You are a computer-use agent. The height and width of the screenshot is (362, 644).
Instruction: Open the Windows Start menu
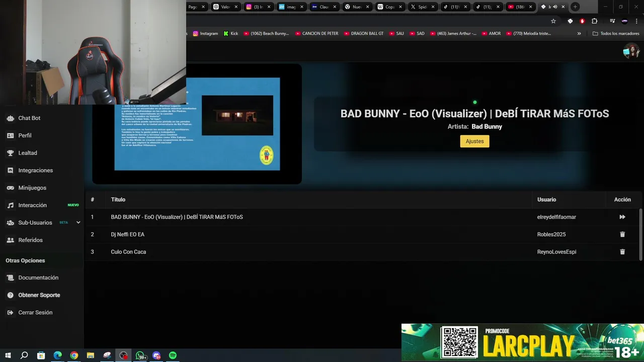point(8,355)
